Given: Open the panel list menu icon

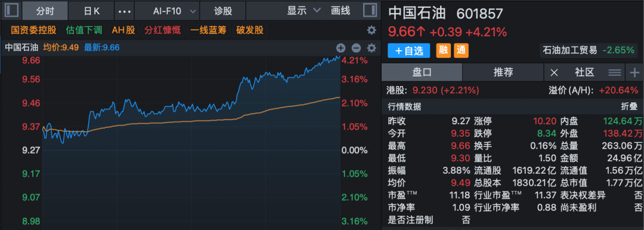Looking at the screenshot, I should tap(614, 73).
